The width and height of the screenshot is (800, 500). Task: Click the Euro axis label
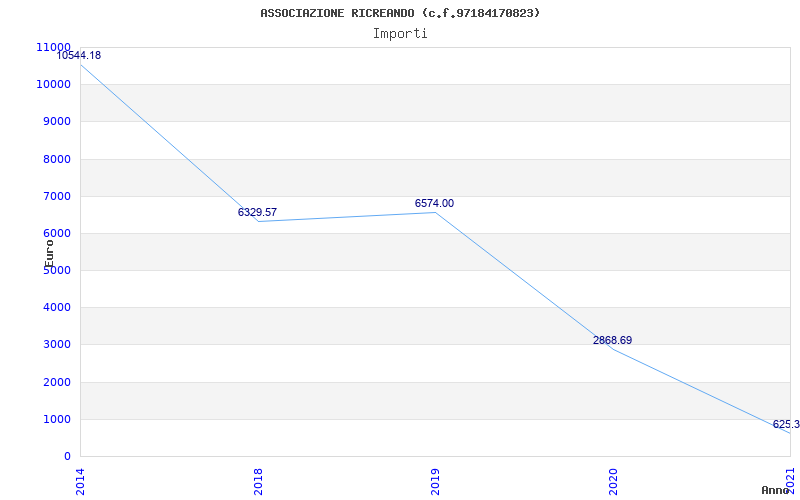tap(49, 254)
